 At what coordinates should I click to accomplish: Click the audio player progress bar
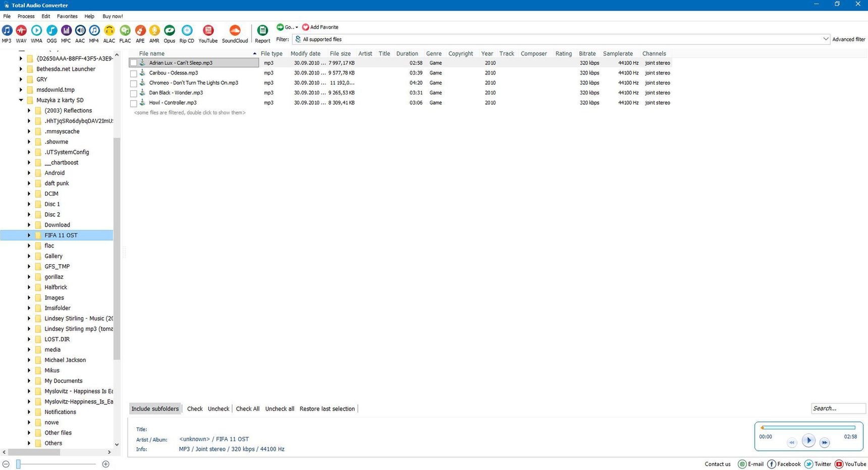(x=808, y=428)
